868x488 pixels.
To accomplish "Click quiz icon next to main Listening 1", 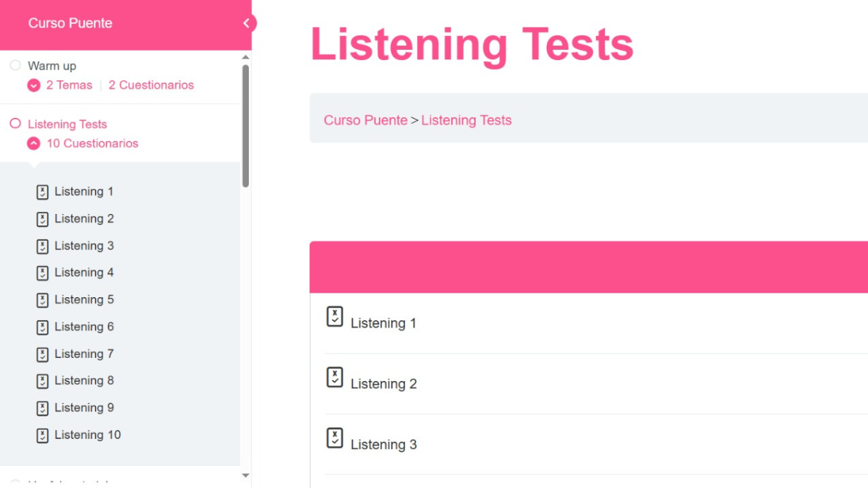I will (334, 317).
